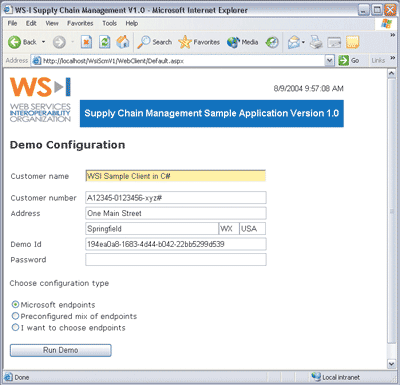The image size is (400, 385).
Task: Open the Favorites menu
Action: click(80, 23)
